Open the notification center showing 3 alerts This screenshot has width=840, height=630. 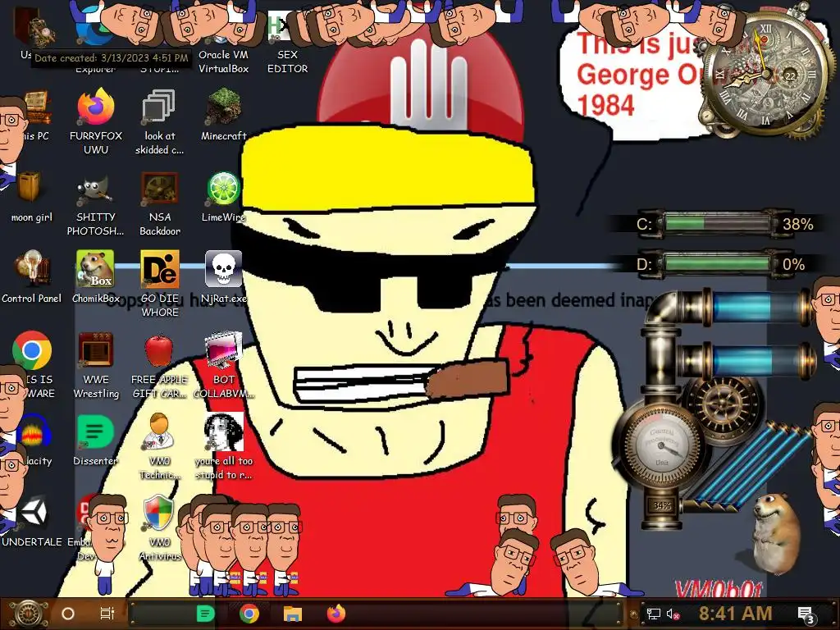coord(806,615)
